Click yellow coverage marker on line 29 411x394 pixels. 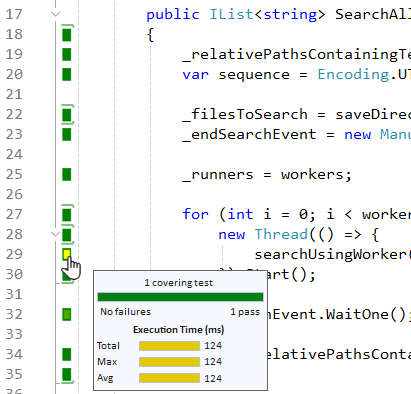pos(67,254)
